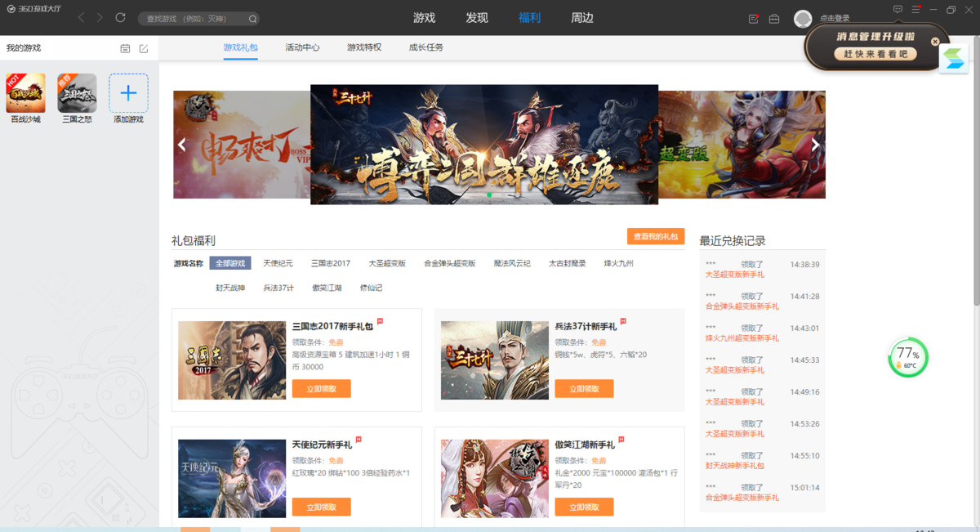This screenshot has height=532, width=980.
Task: Select the 成长任务 sub-tab
Action: pos(426,47)
